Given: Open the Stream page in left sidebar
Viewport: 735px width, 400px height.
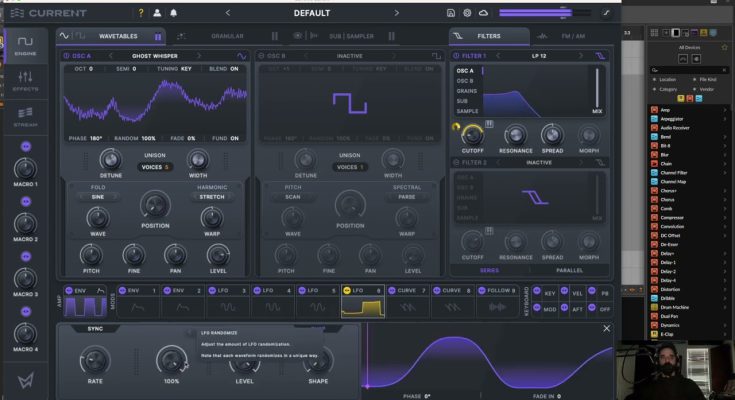Looking at the screenshot, I should [x=25, y=117].
